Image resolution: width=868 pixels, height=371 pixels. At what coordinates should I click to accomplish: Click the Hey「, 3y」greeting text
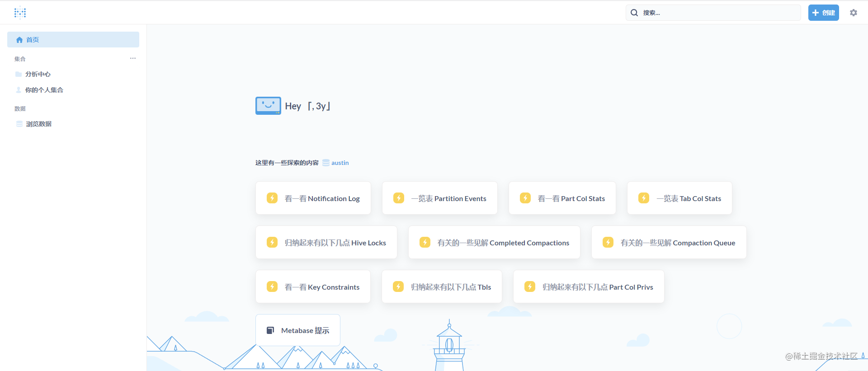308,106
